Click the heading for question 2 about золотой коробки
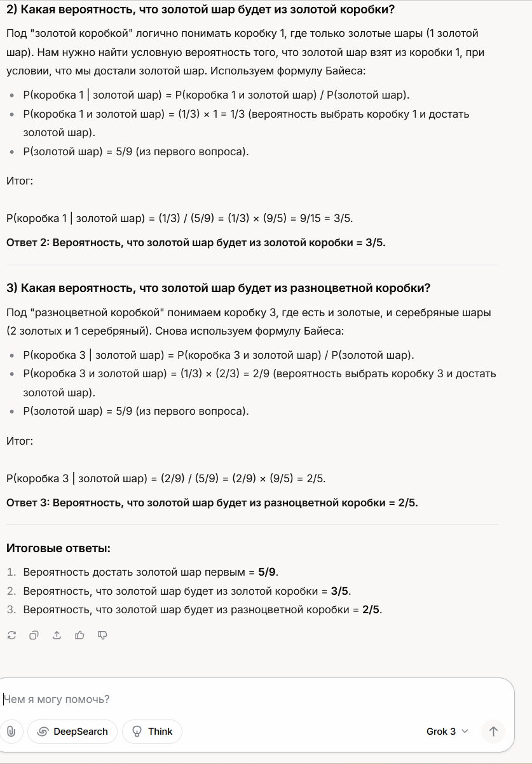 click(200, 10)
